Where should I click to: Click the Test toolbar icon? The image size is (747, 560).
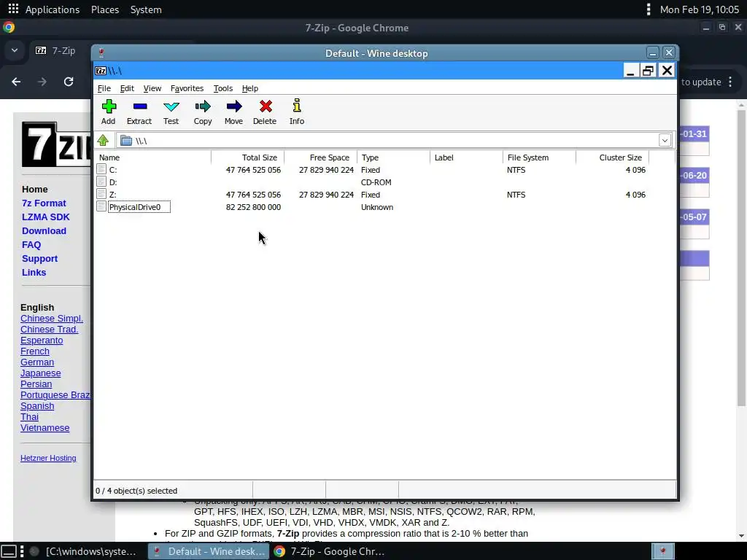[171, 106]
